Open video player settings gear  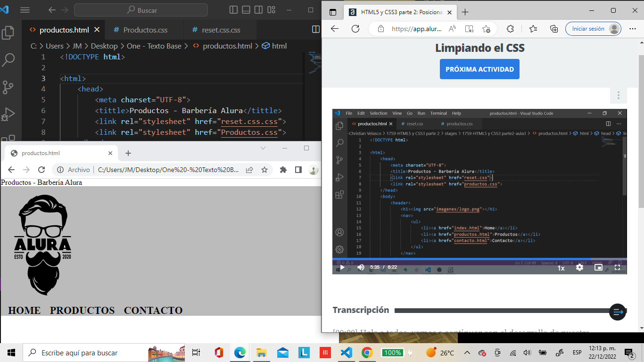[x=579, y=267]
